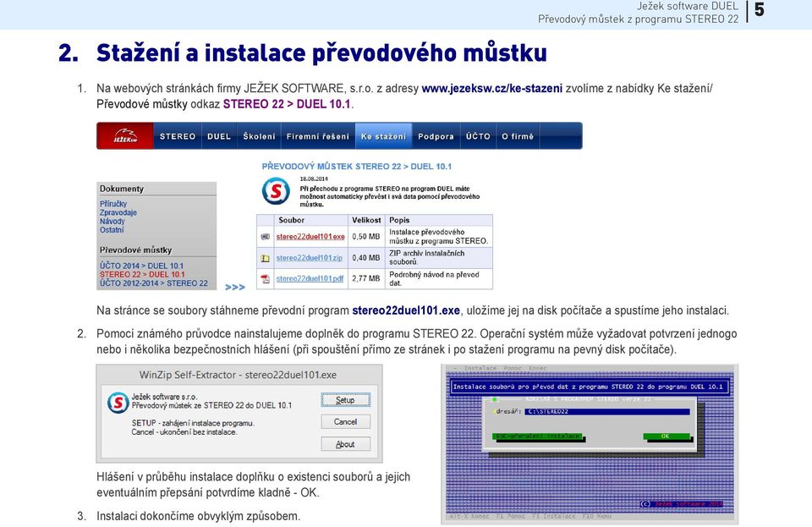
Task: Click the WinZip Self-Extractor title bar
Action: coord(239,375)
